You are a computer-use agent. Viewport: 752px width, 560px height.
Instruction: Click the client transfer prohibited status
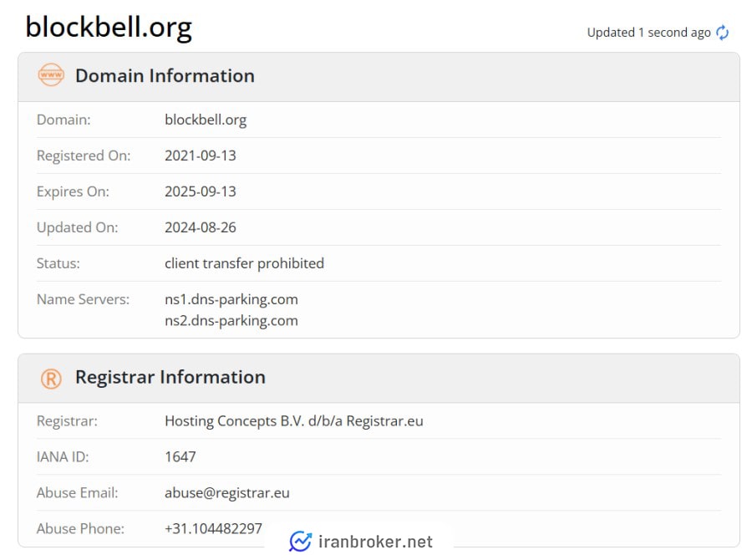coord(245,263)
